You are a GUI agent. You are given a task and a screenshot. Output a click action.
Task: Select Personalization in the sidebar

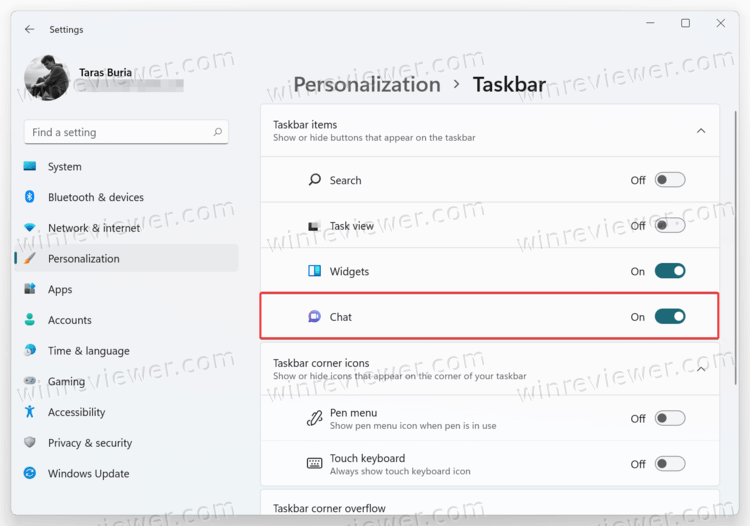[x=126, y=258]
